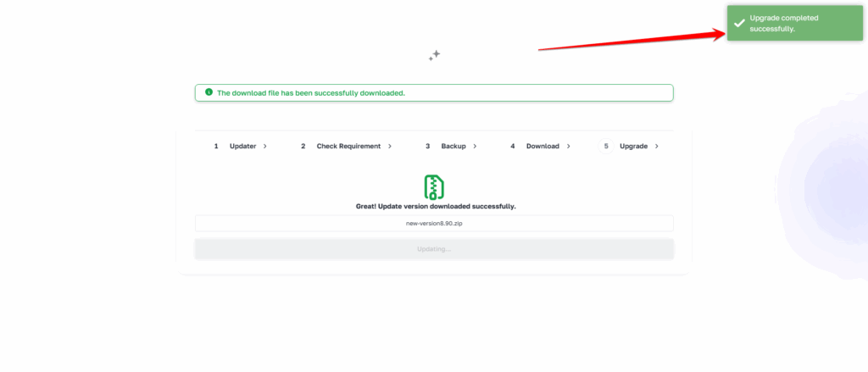Viewport: 868px width, 372px height.
Task: Select the Upgrade step
Action: coord(634,146)
